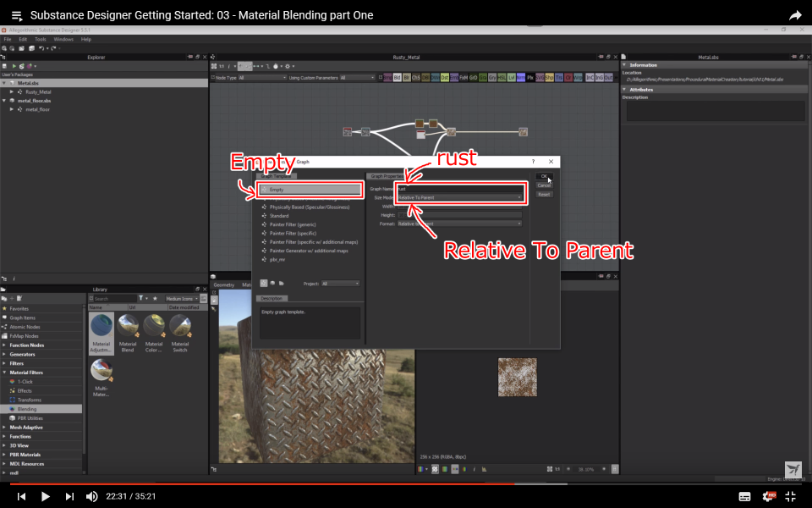812x508 pixels.
Task: Switch to the Geometry menu in 3D view
Action: coord(223,285)
